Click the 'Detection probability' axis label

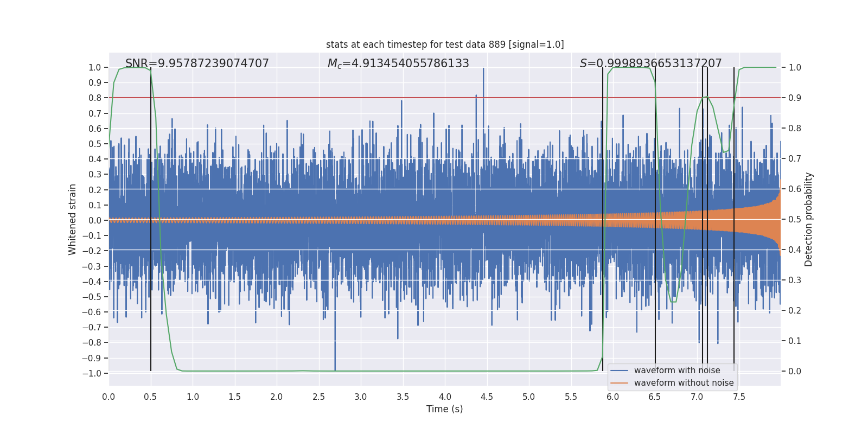click(809, 219)
